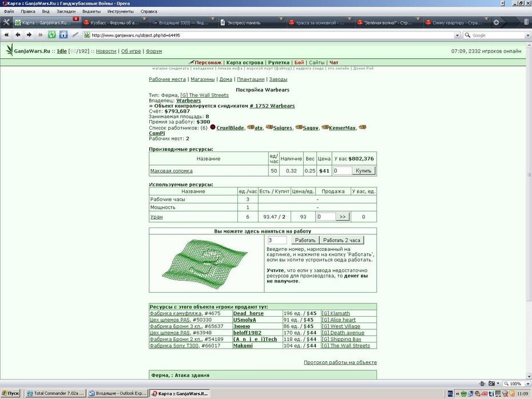The height and width of the screenshot is (399, 532).
Task: Click the syndicate badge icon before KemerMax
Action: coord(325,127)
